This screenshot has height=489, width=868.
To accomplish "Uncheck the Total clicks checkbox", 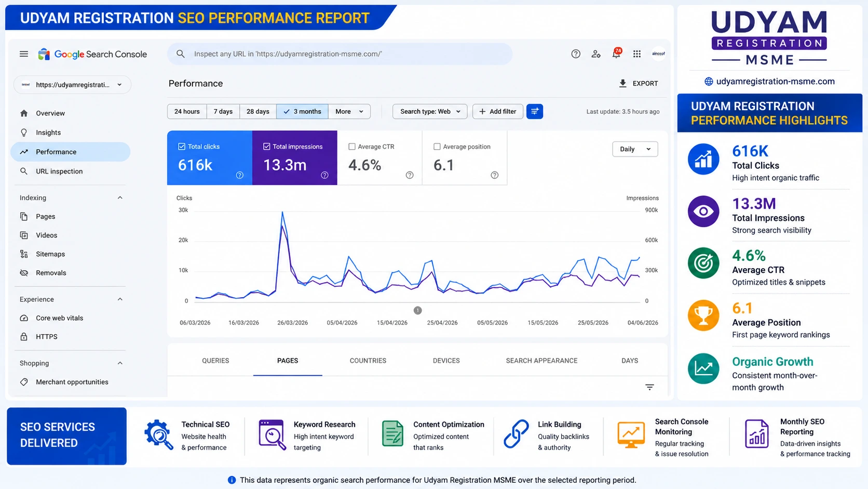I will [182, 147].
